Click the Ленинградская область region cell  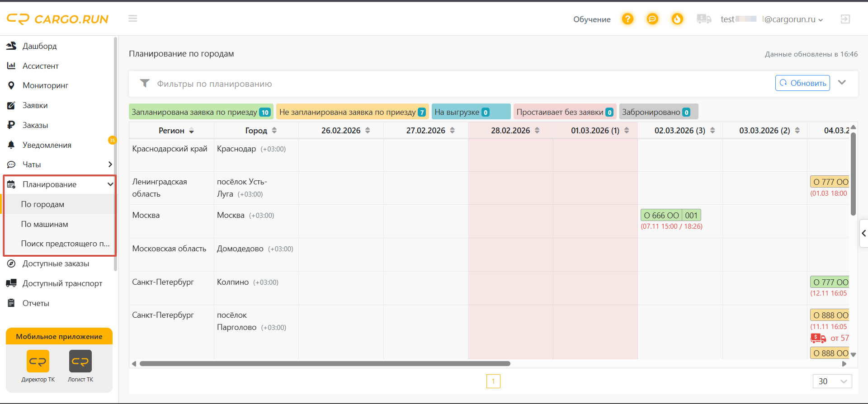click(171, 188)
